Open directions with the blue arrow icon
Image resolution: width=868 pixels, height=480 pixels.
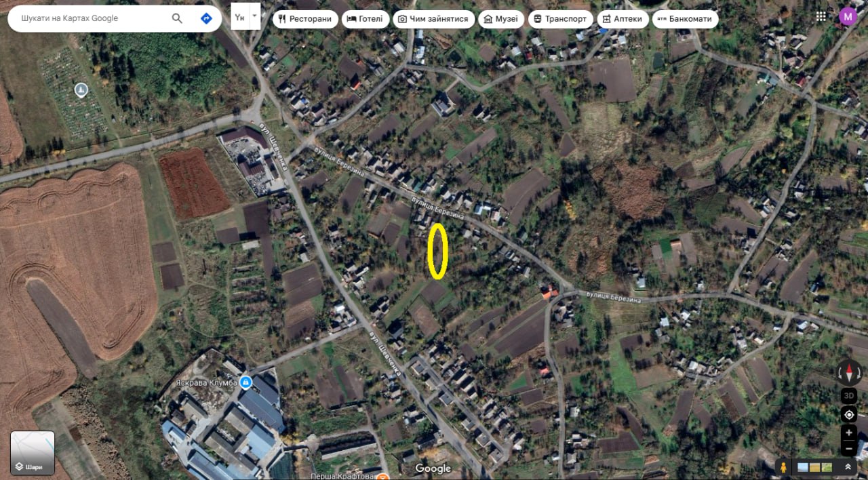coord(206,18)
